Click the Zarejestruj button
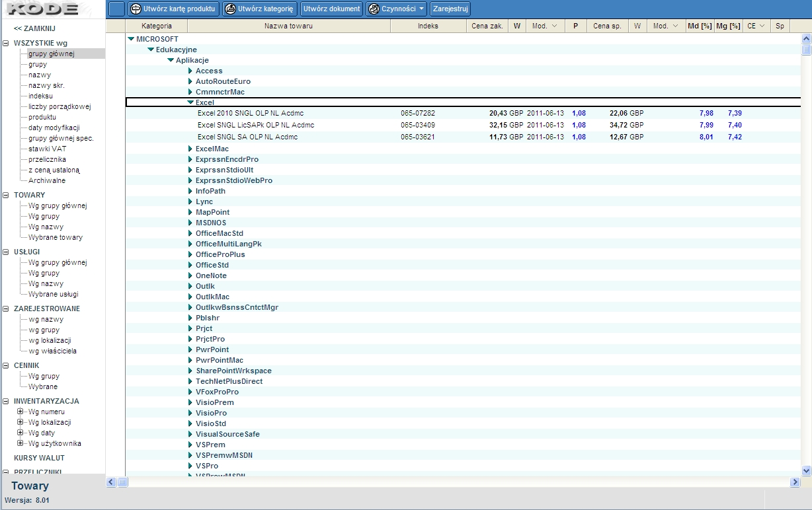Screen dimensions: 812x510 pos(450,9)
